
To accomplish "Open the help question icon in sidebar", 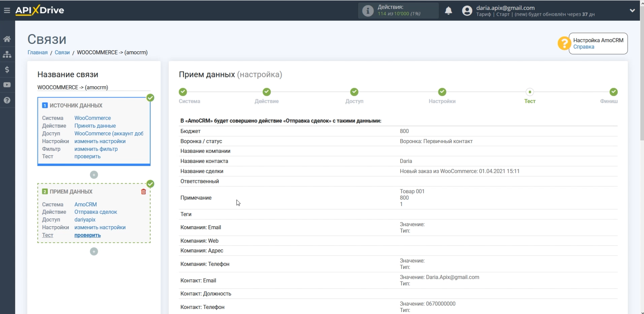I will point(7,100).
